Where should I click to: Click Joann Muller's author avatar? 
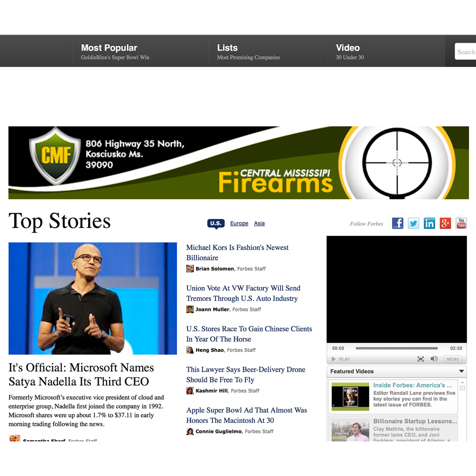click(x=190, y=309)
